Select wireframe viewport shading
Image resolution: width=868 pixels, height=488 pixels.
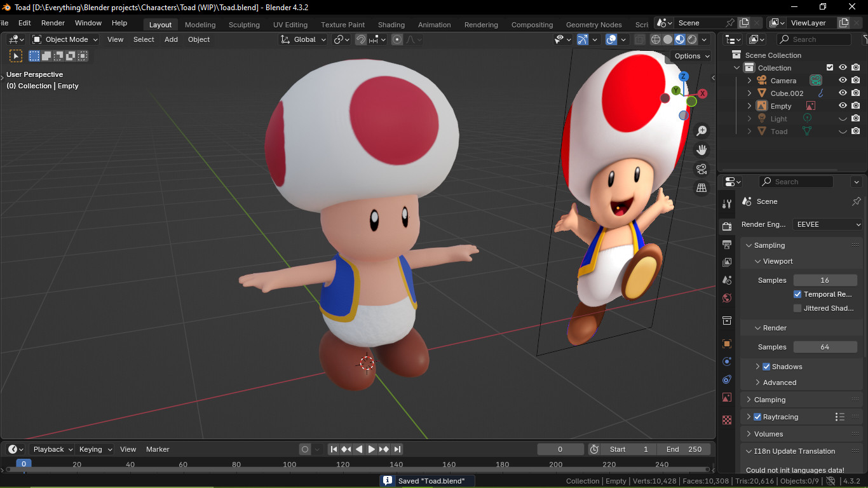coord(656,39)
